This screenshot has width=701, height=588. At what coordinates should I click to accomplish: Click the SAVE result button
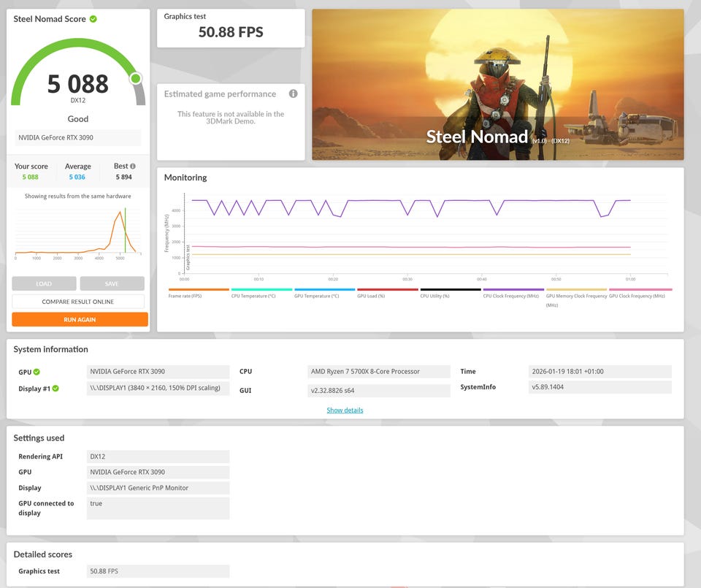pyautogui.click(x=112, y=283)
